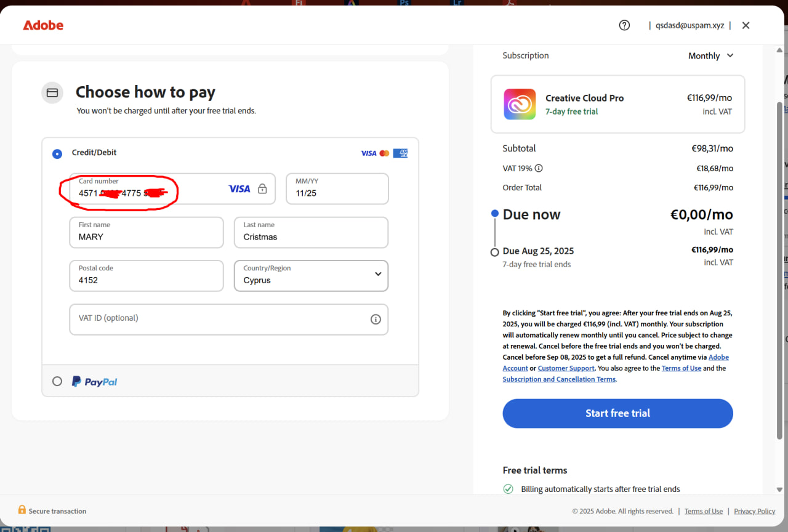
Task: Click the Creative Cloud Pro app icon
Action: pyautogui.click(x=520, y=104)
